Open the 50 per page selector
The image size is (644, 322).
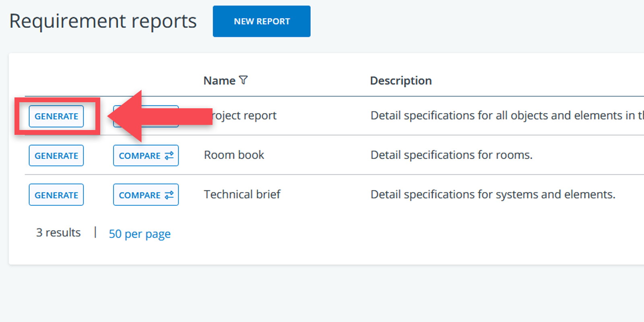[x=140, y=234]
